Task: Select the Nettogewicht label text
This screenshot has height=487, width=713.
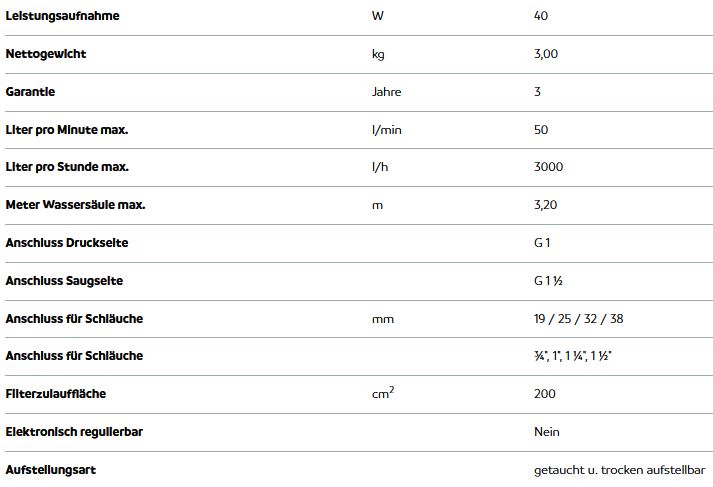Action: pyautogui.click(x=45, y=54)
